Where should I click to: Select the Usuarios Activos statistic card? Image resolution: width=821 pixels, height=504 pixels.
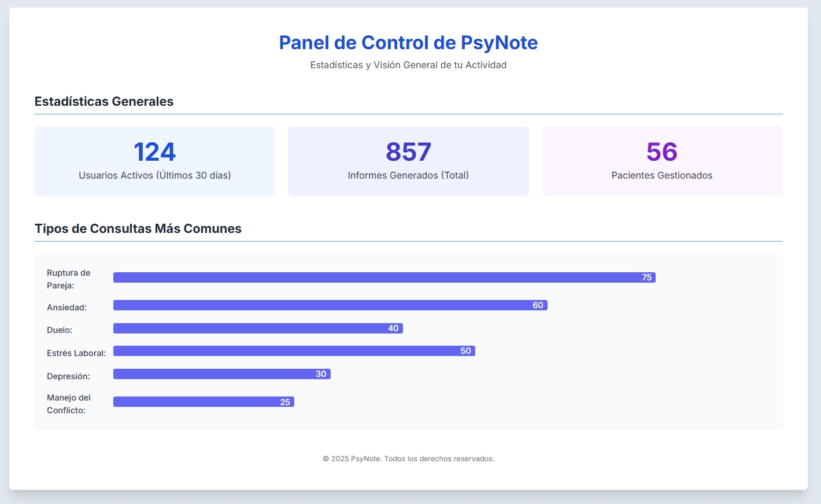pyautogui.click(x=154, y=161)
